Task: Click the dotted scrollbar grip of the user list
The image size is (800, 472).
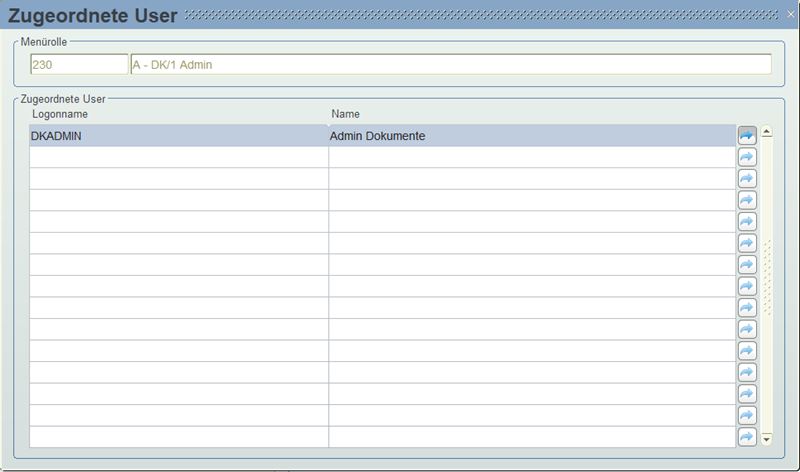Action: click(767, 278)
